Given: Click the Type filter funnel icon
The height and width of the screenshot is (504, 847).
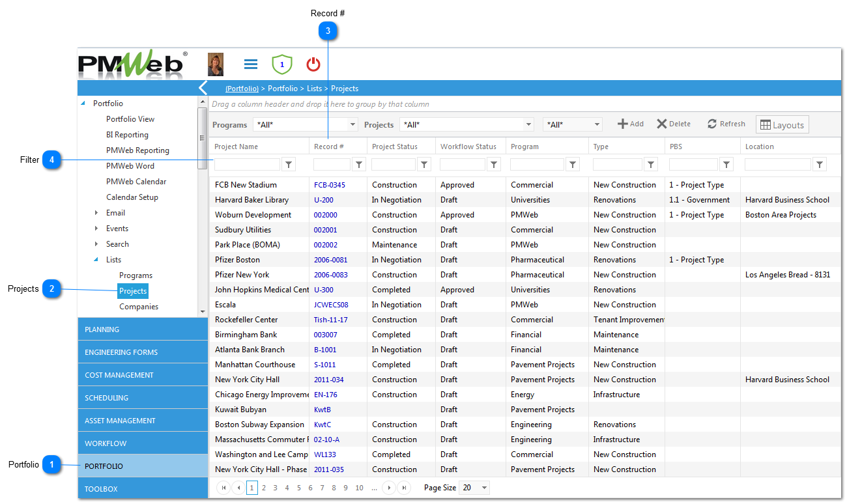Looking at the screenshot, I should coord(651,165).
